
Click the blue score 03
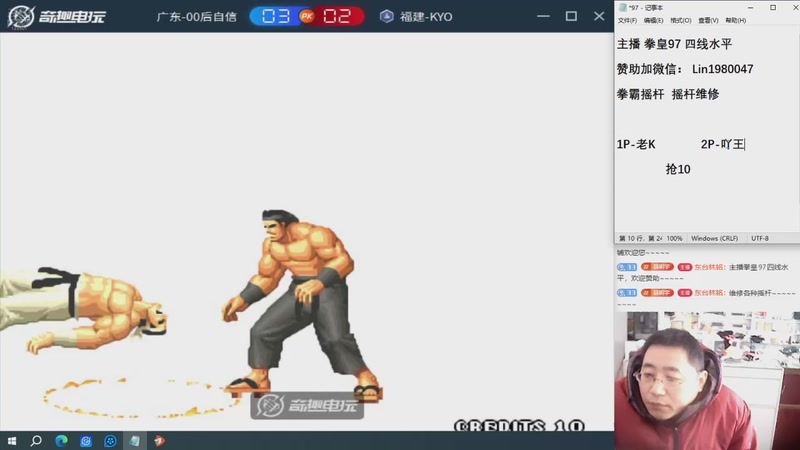pyautogui.click(x=276, y=16)
